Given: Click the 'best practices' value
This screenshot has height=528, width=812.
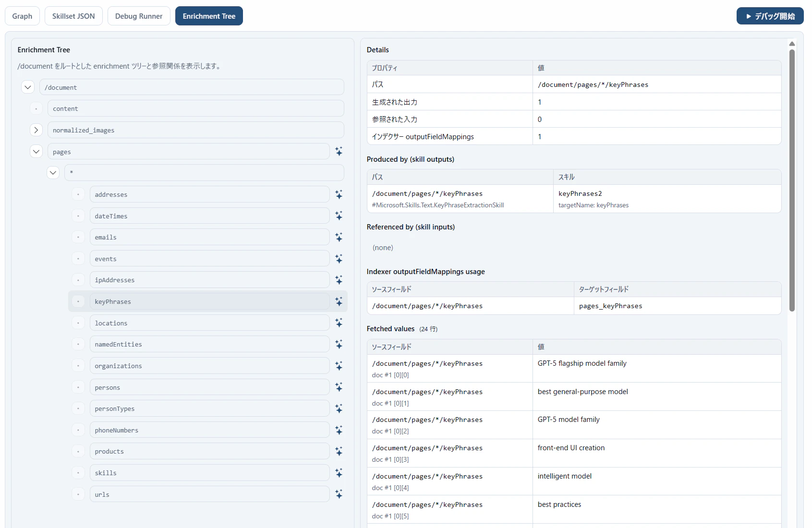Looking at the screenshot, I should coord(559,504).
